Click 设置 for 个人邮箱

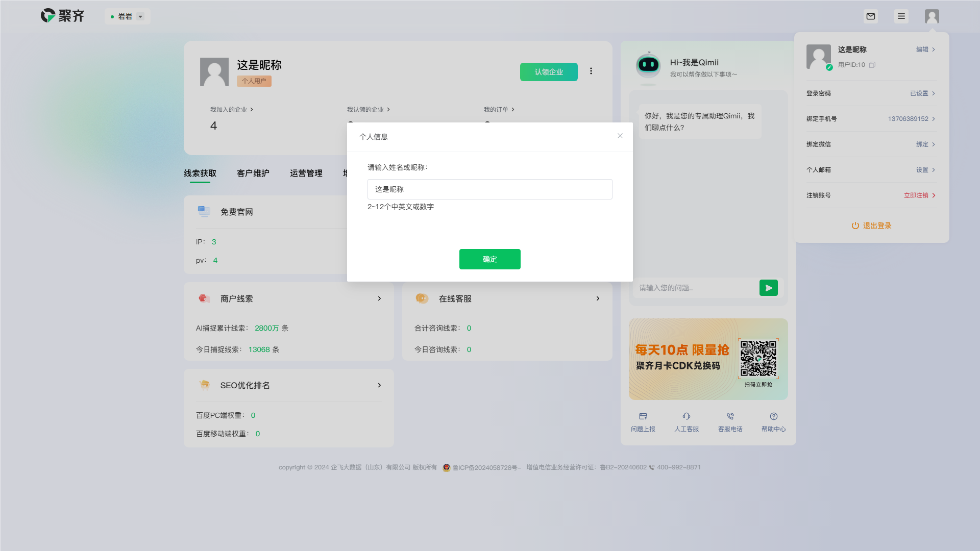(x=925, y=170)
